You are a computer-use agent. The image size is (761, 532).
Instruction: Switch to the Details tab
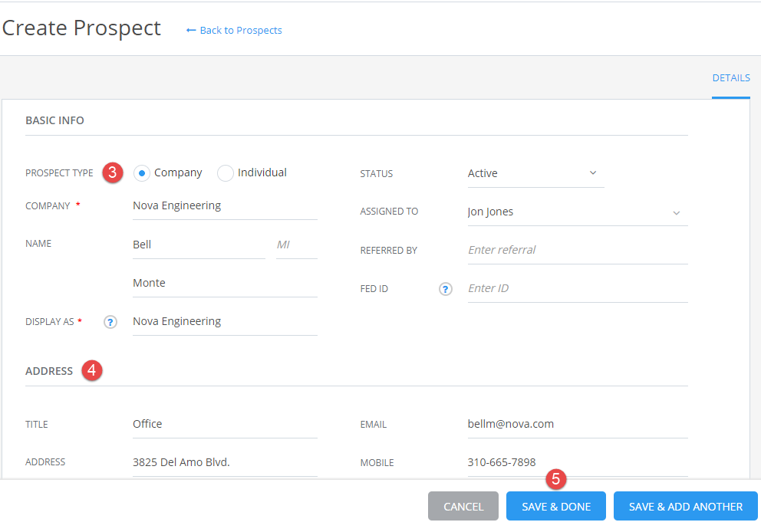click(731, 78)
